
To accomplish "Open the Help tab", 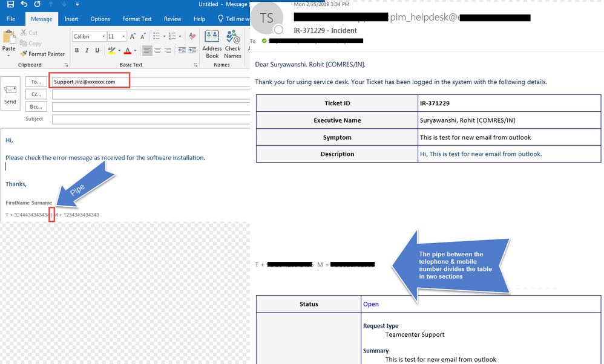I will [x=199, y=19].
